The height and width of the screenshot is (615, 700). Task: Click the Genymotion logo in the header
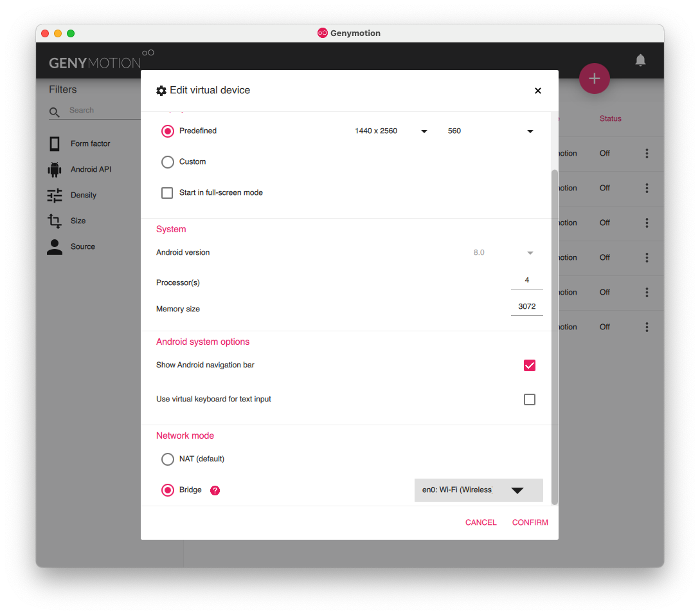(102, 60)
